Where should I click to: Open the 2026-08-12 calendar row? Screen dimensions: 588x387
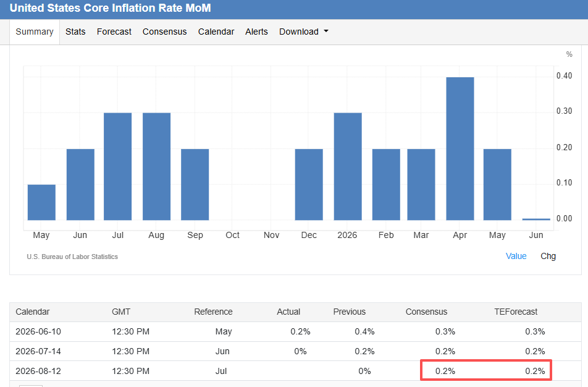(295, 371)
